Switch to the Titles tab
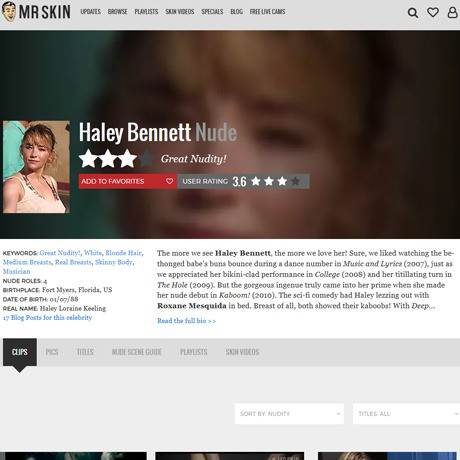 pyautogui.click(x=85, y=352)
